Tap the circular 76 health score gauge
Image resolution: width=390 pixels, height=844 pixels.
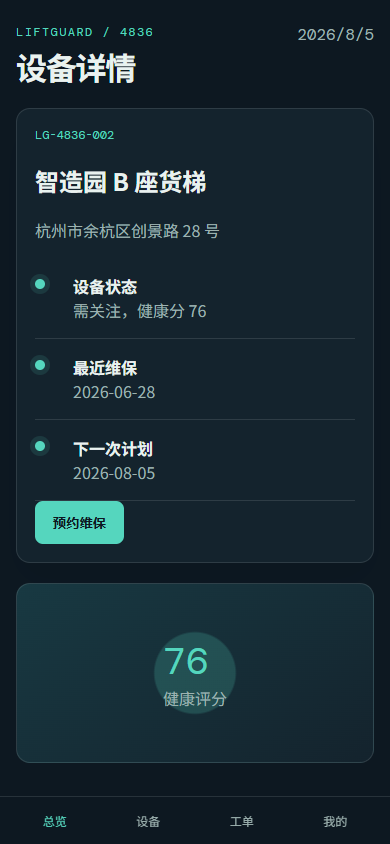point(195,673)
